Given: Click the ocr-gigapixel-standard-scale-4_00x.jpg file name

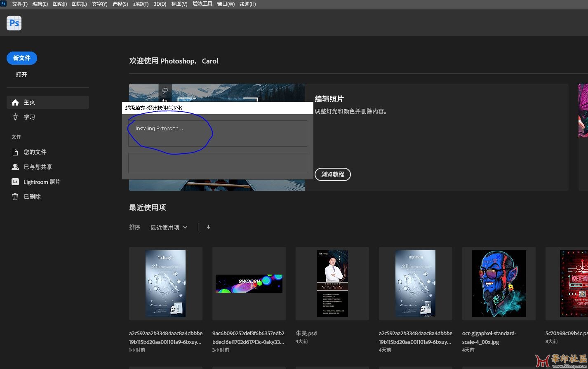Looking at the screenshot, I should (489, 338).
